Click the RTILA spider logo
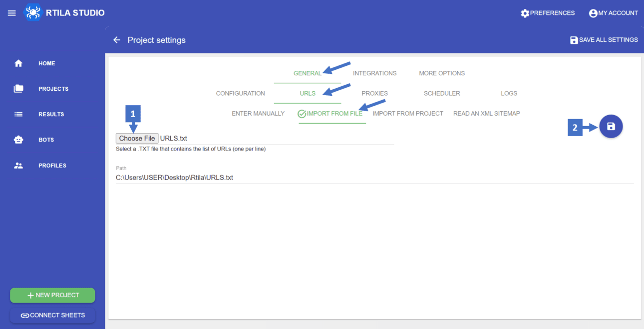Image resolution: width=644 pixels, height=329 pixels. (33, 12)
